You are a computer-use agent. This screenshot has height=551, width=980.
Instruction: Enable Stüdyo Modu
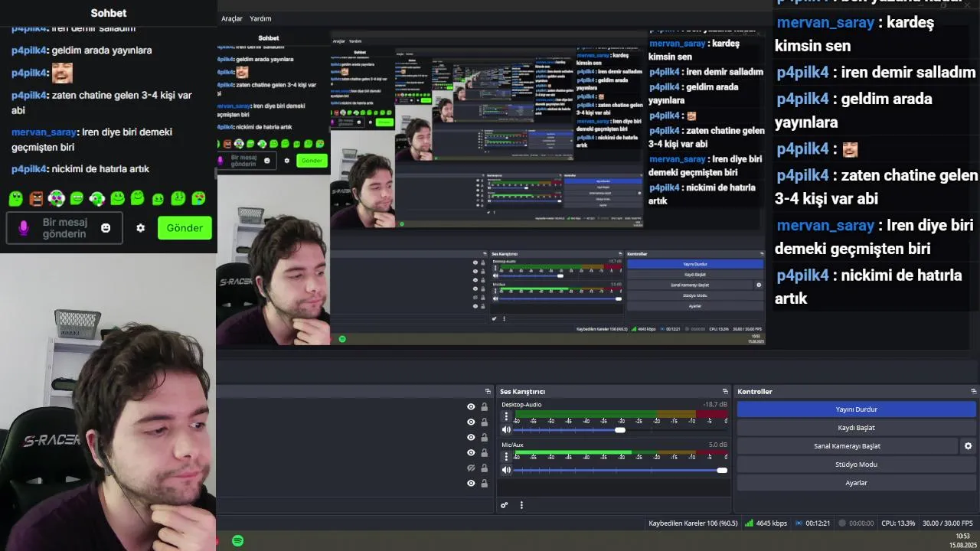pyautogui.click(x=856, y=465)
